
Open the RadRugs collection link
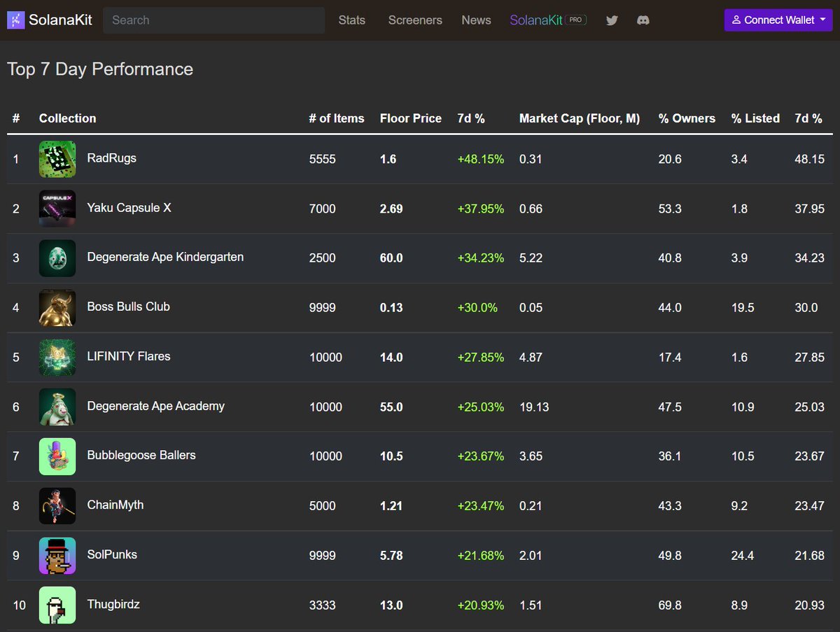tap(112, 158)
